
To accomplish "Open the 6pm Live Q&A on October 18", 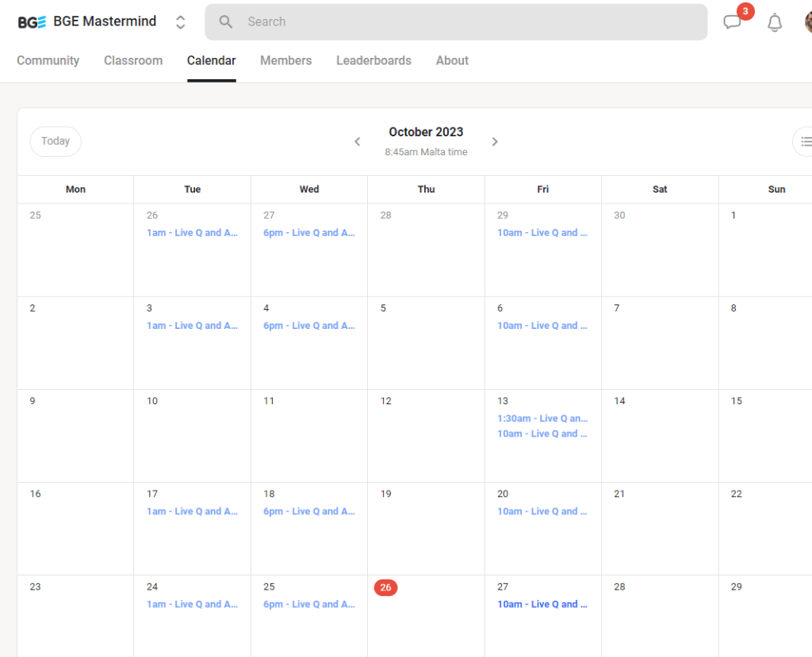I will pyautogui.click(x=309, y=511).
